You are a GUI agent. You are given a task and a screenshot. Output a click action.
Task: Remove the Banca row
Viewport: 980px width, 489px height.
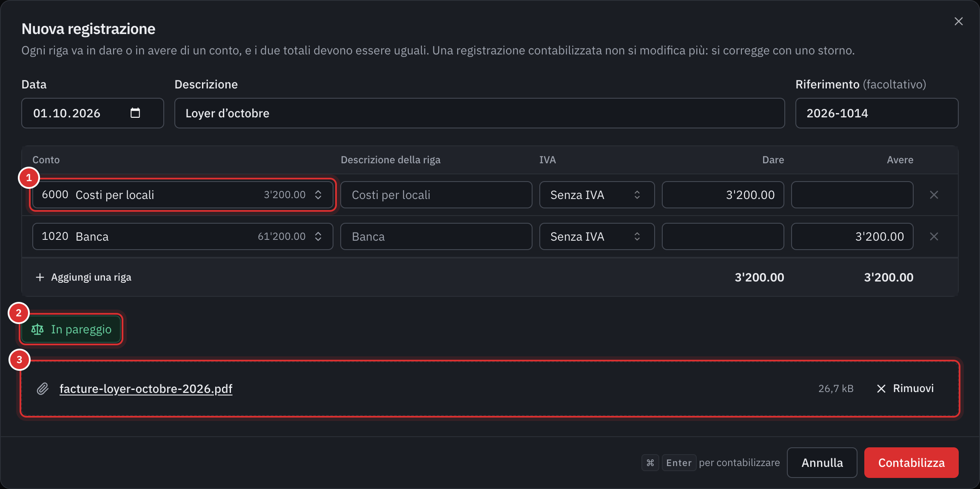[934, 236]
